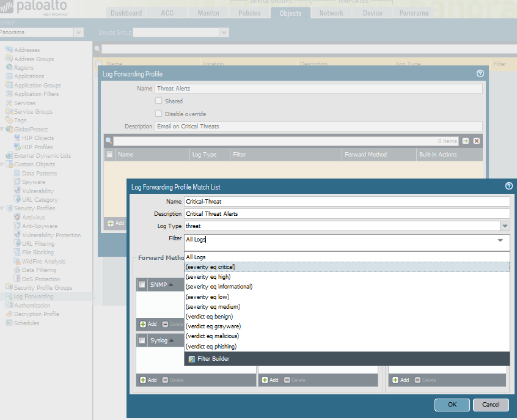Cancel the Match List dialog

click(x=491, y=405)
